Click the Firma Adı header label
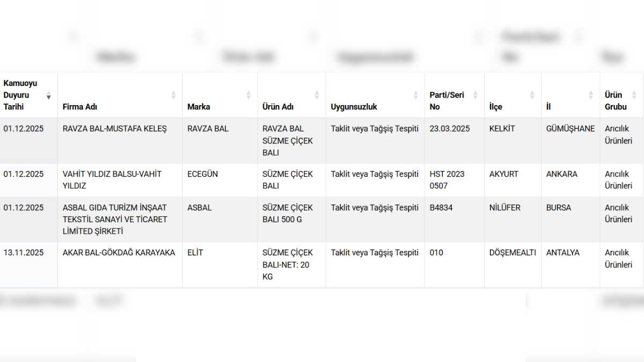This screenshot has width=644, height=362. coord(80,107)
